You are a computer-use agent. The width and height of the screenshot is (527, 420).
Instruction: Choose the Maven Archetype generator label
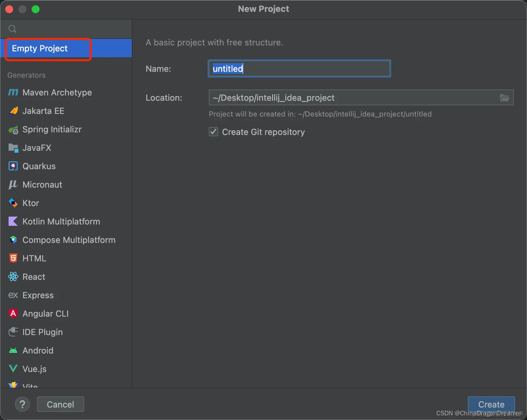pos(57,92)
